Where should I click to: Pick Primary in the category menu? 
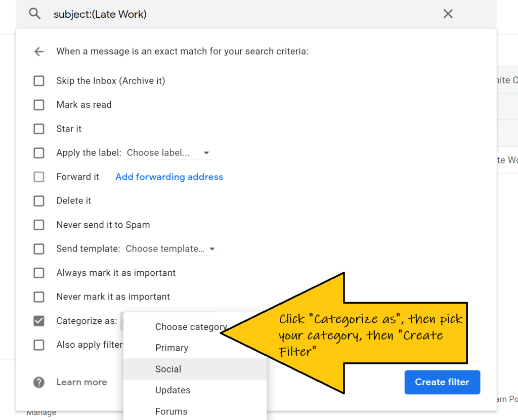click(171, 348)
